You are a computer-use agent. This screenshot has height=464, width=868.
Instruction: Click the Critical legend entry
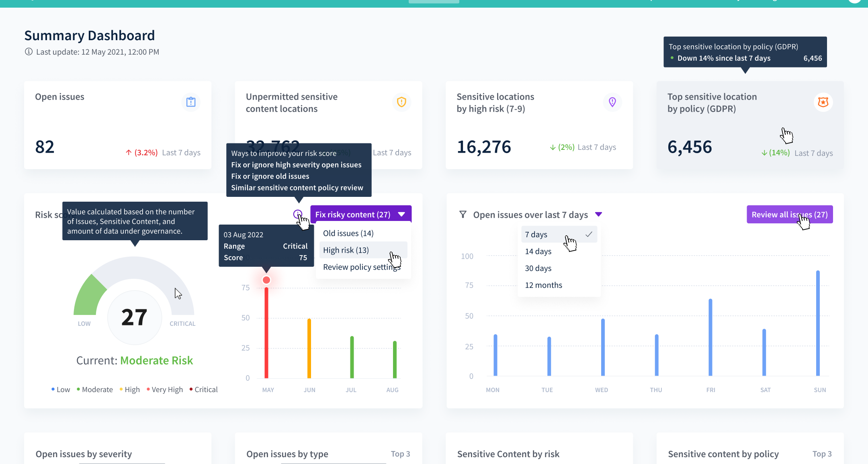[203, 390]
